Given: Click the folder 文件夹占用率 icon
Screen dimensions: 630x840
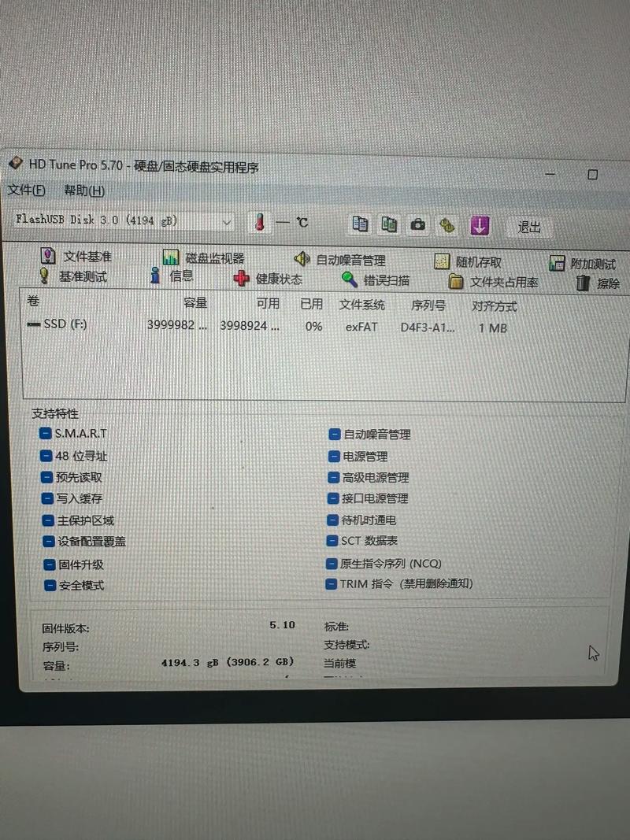Looking at the screenshot, I should coord(456,281).
